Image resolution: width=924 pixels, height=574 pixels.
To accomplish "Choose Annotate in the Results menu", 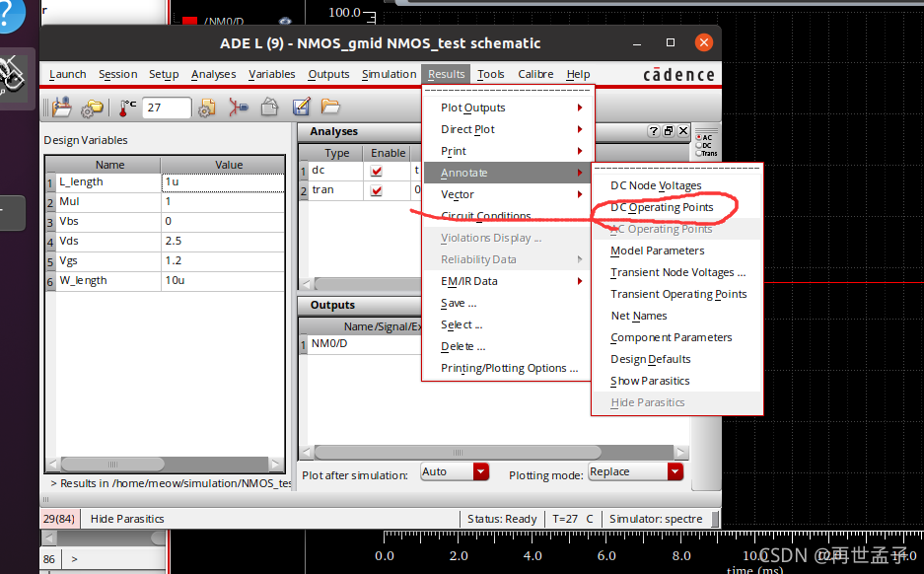I will [508, 173].
